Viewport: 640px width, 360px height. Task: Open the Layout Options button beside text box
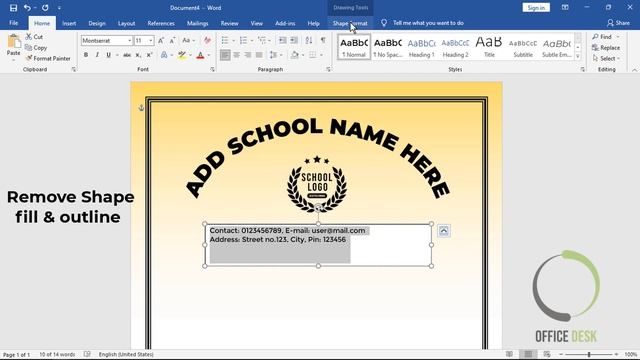444,231
